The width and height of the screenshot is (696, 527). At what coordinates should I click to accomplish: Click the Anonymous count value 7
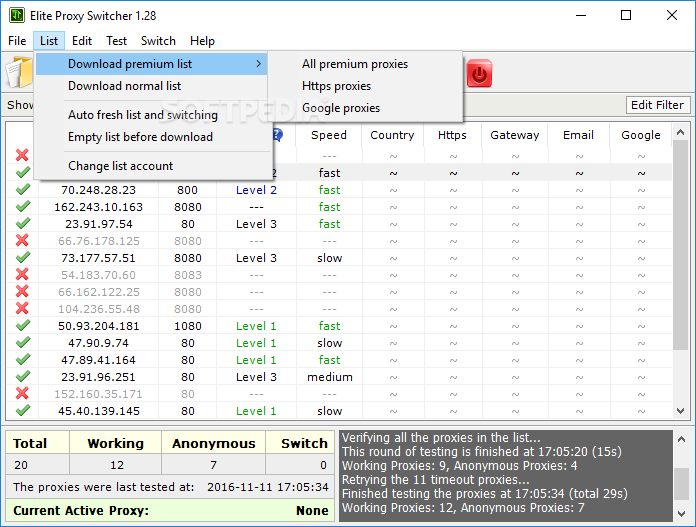214,465
